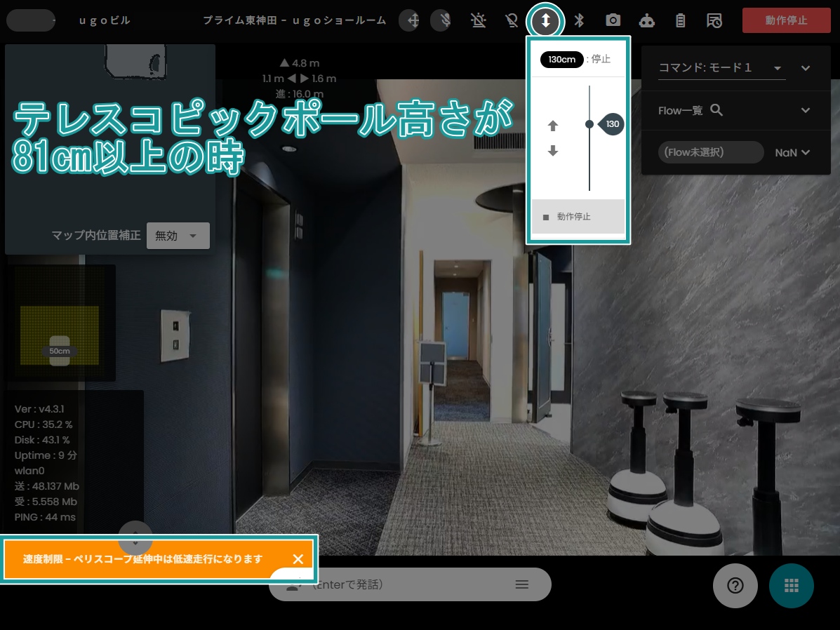Viewport: 840px width, 630px height.
Task: Open the コマンド: モード１ dropdown
Action: (721, 68)
